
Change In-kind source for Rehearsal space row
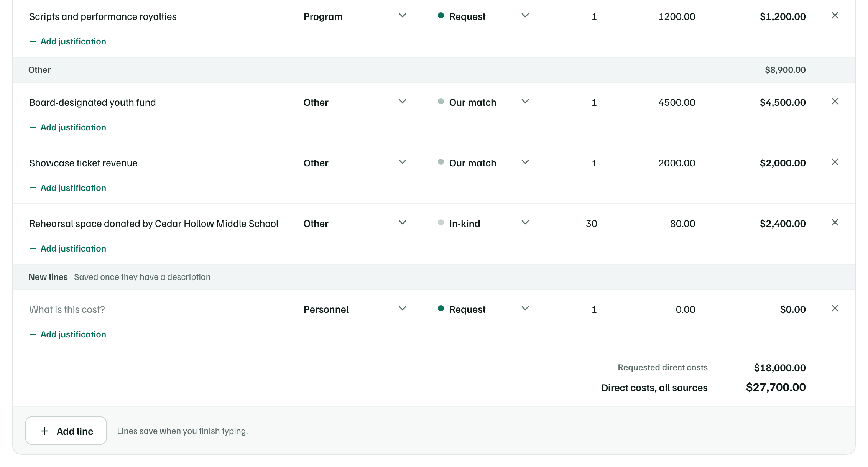(x=483, y=224)
